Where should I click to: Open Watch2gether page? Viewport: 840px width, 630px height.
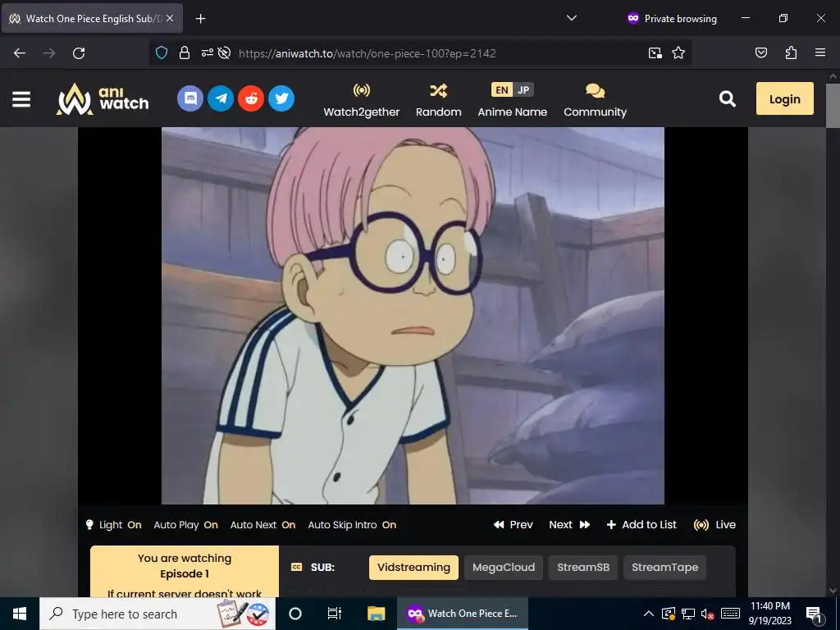(x=362, y=100)
